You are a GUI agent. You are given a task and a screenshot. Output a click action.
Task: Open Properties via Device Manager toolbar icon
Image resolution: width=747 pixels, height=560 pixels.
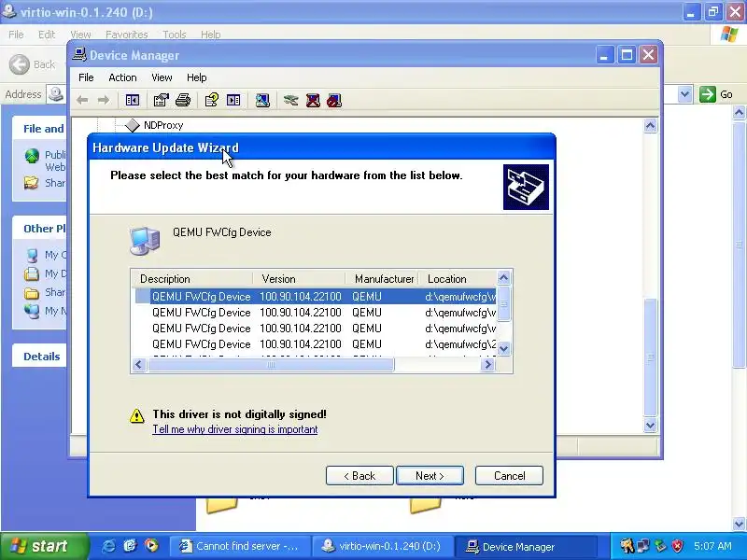tap(161, 100)
